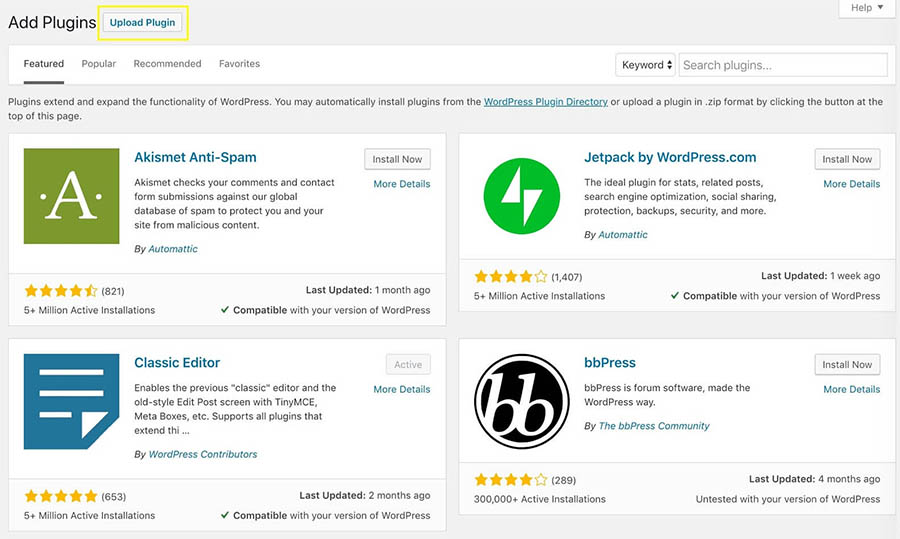900x539 pixels.
Task: Click the Add Plugins page heading
Action: point(52,22)
